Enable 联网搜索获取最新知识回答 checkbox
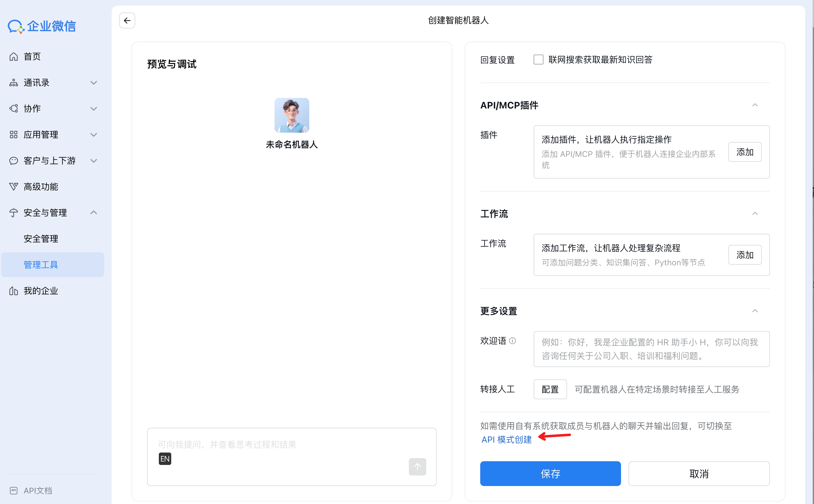 (538, 60)
